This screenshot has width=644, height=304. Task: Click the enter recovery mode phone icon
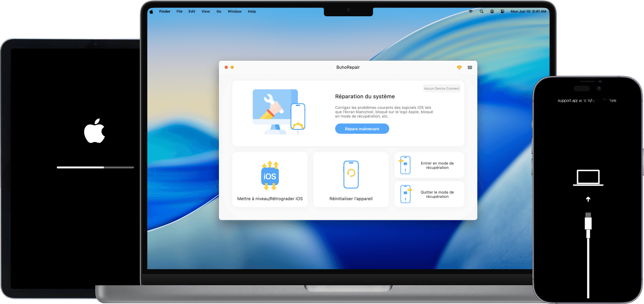pyautogui.click(x=405, y=165)
